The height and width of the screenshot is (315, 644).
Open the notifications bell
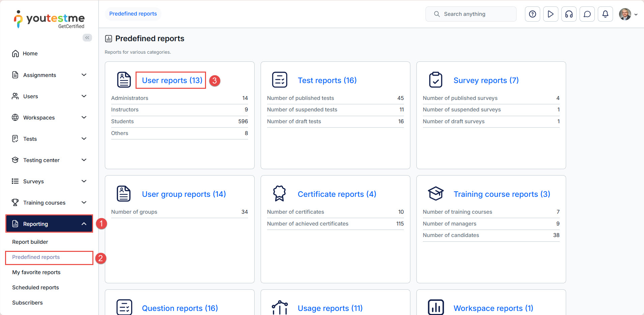605,14
